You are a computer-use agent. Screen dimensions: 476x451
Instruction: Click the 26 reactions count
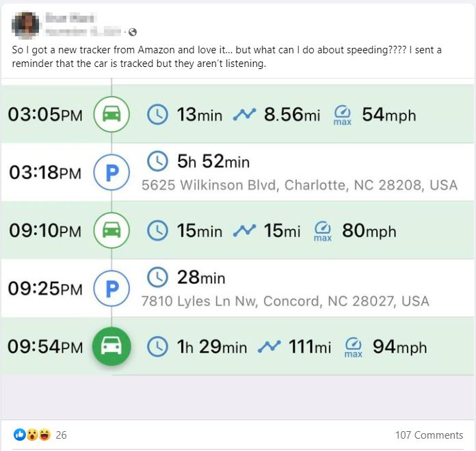61,435
